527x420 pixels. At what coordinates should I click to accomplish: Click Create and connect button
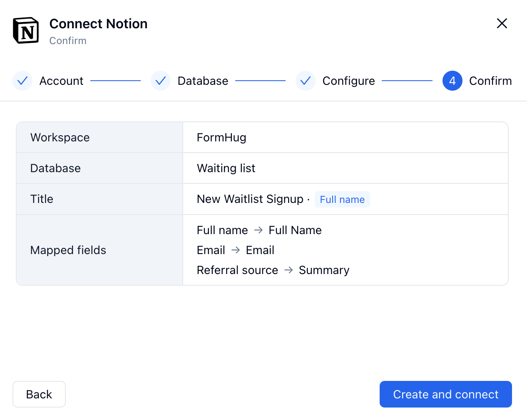click(446, 394)
